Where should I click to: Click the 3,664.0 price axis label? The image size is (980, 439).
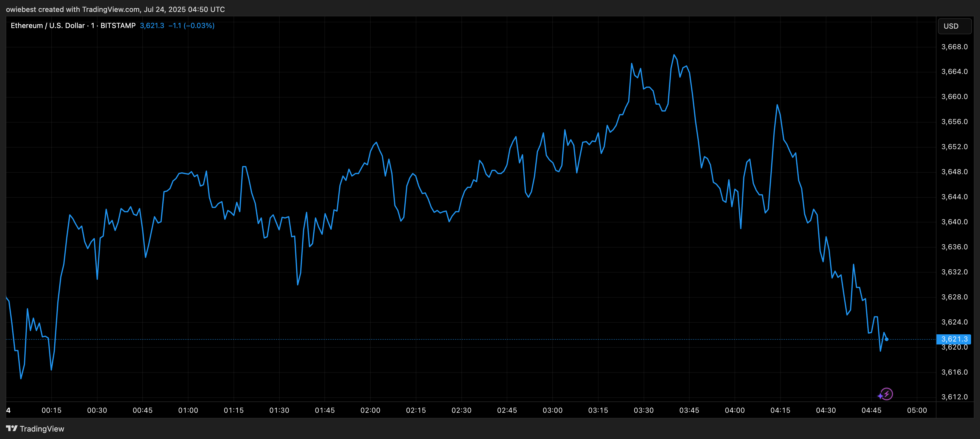tap(954, 72)
